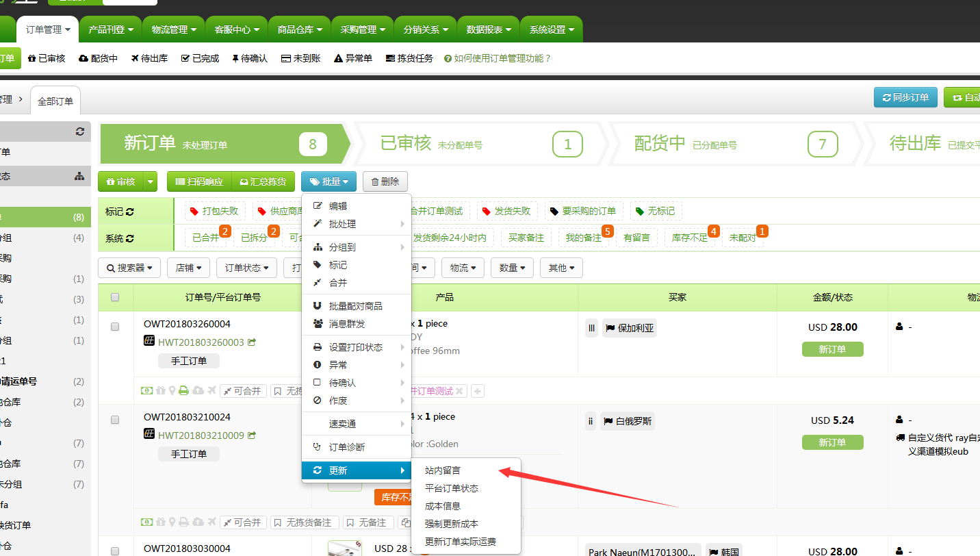Open the 店铺 filter dropdown
Image resolution: width=980 pixels, height=556 pixels.
[x=188, y=268]
